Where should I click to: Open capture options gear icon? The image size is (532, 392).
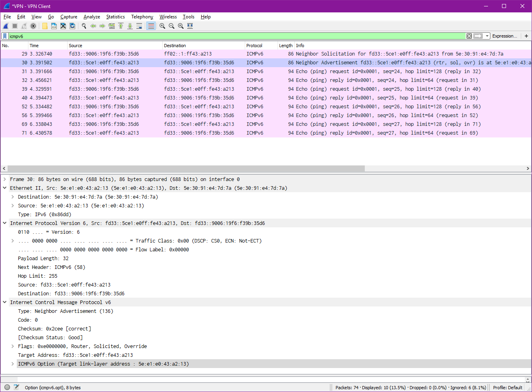coord(33,26)
